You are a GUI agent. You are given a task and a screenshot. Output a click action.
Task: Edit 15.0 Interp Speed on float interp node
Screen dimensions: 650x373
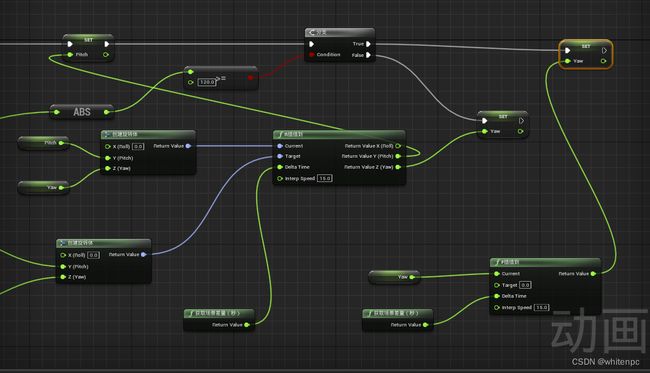541,308
